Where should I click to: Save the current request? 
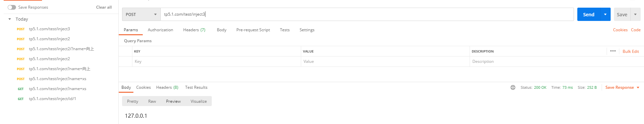click(x=622, y=14)
